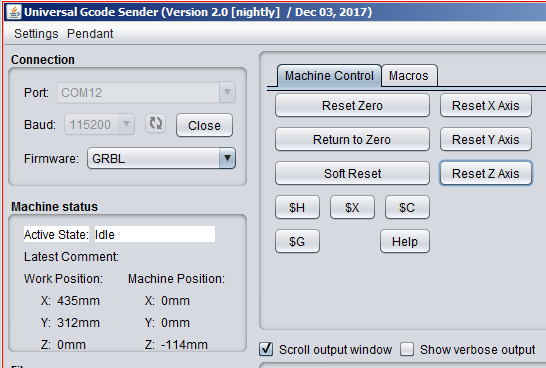
Task: Click Reset X Axis button
Action: [x=486, y=105]
